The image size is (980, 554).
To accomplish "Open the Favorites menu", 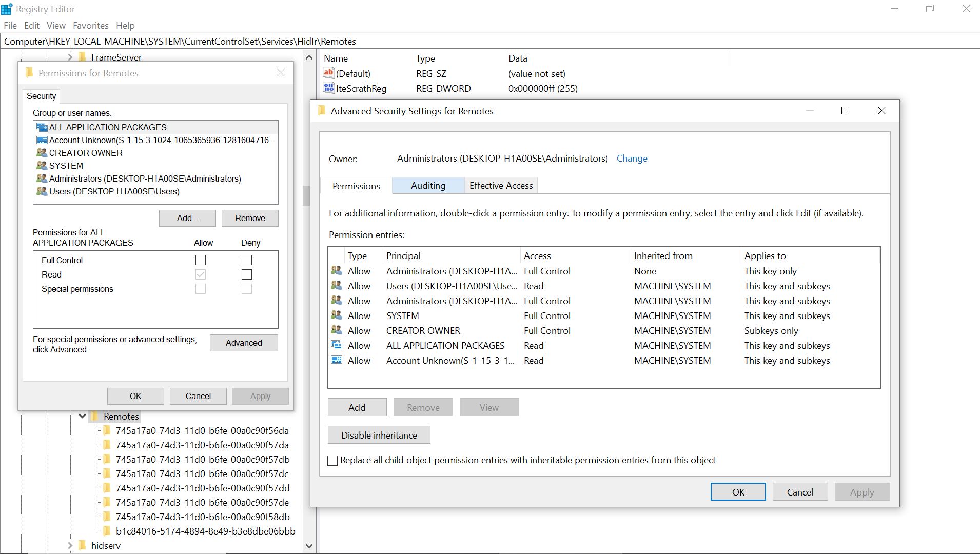I will (x=91, y=25).
